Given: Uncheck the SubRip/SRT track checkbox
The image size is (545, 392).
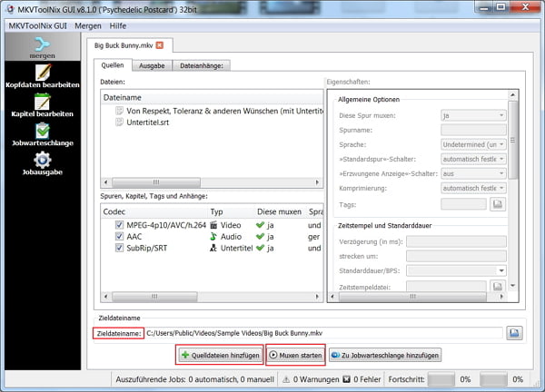Looking at the screenshot, I should [119, 249].
